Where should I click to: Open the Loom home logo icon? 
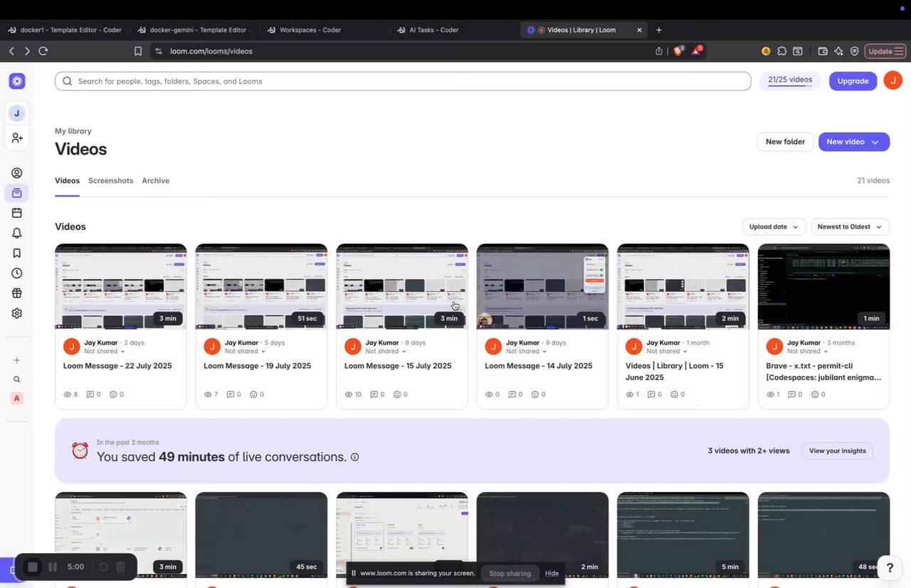pyautogui.click(x=17, y=81)
